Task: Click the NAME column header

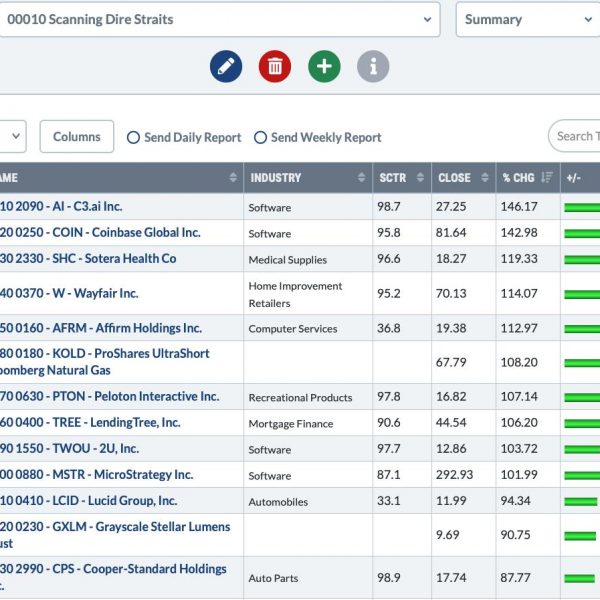Action: pos(10,178)
